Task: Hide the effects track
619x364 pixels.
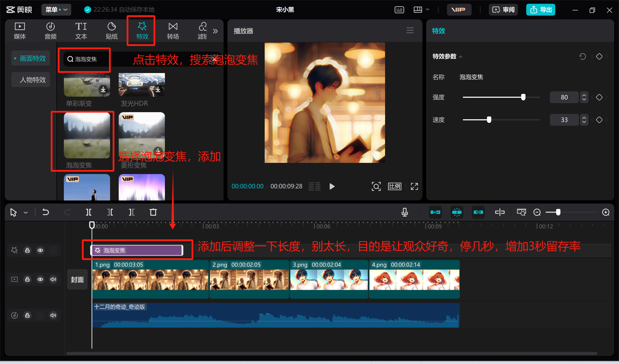Action: (40, 250)
